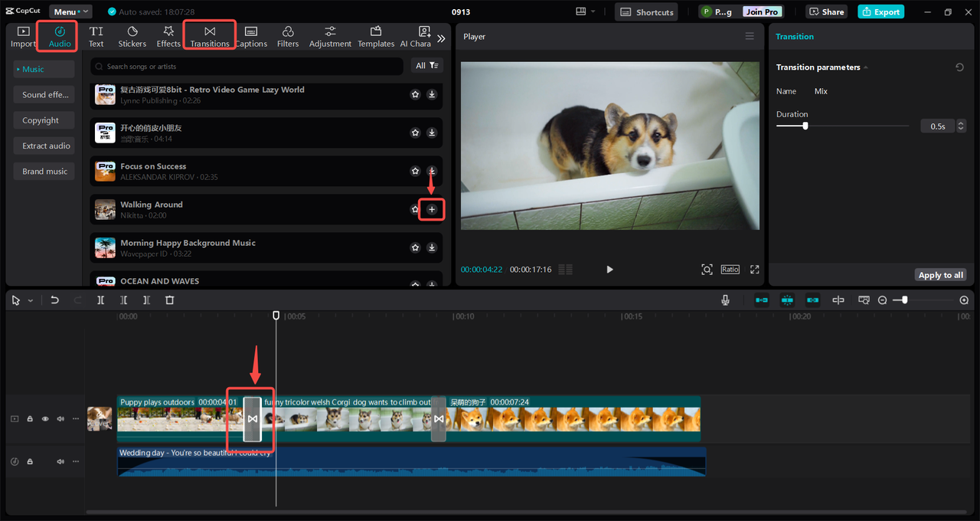980x521 pixels.
Task: Apply transition to all clips
Action: [941, 275]
